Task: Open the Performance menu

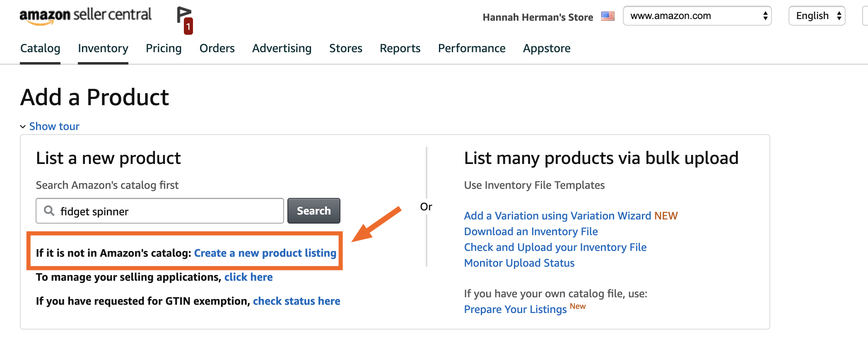Action: [x=472, y=48]
